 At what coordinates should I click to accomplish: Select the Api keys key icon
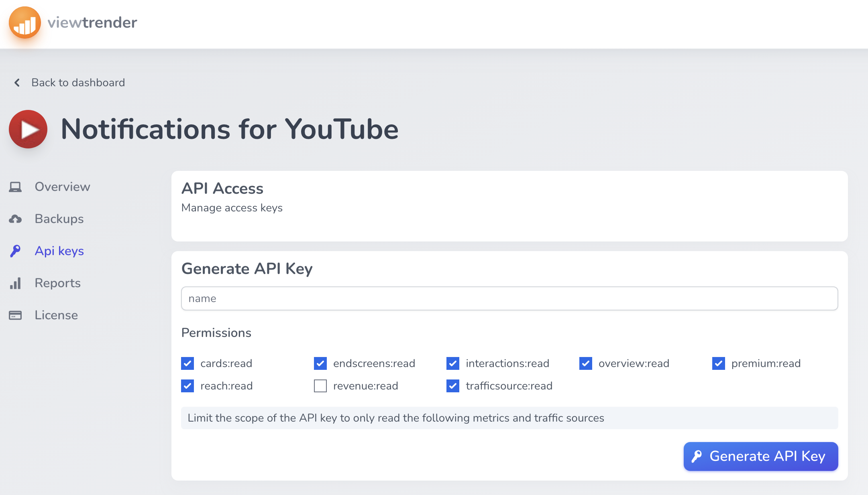[x=15, y=250]
